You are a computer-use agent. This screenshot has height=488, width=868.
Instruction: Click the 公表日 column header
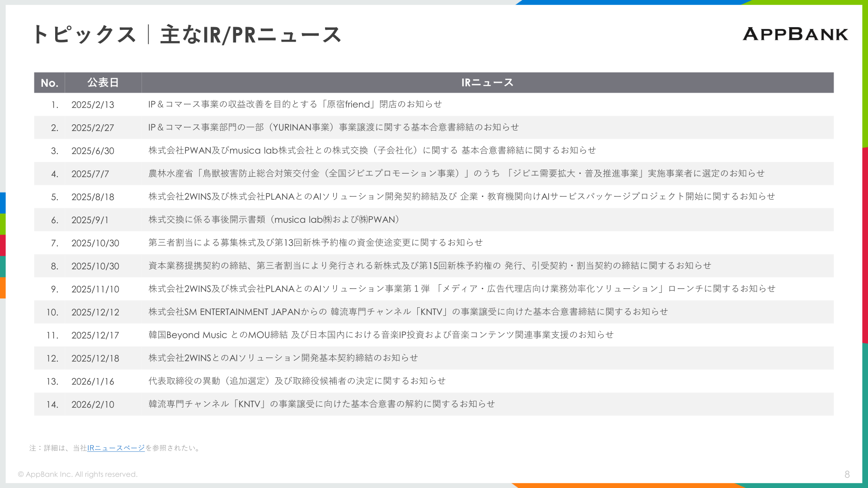click(x=103, y=83)
